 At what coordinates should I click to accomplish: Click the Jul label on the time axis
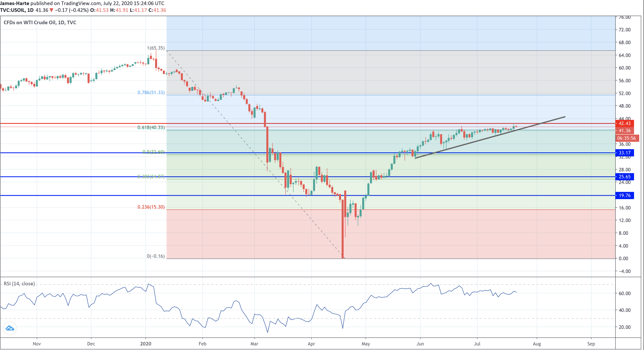coord(477,343)
